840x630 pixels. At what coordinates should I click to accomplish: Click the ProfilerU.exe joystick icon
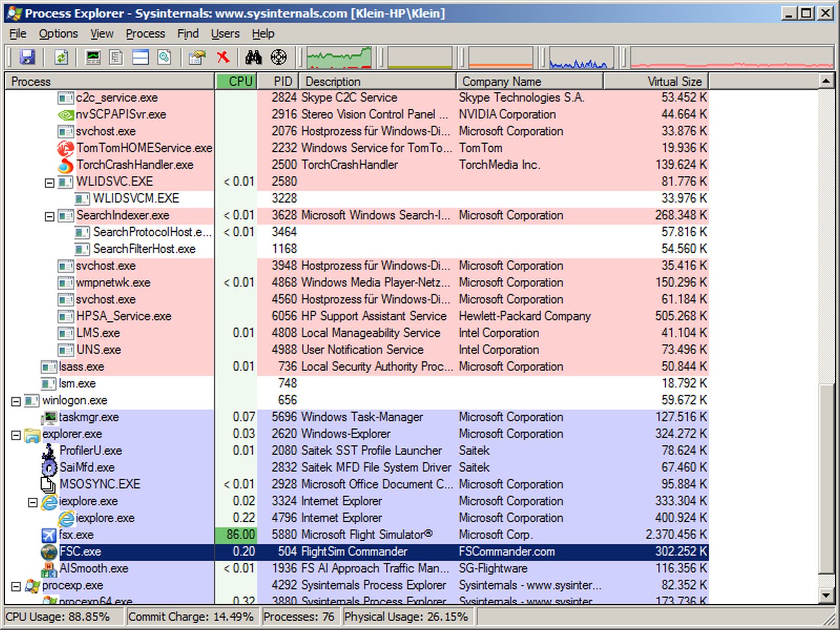coord(49,451)
